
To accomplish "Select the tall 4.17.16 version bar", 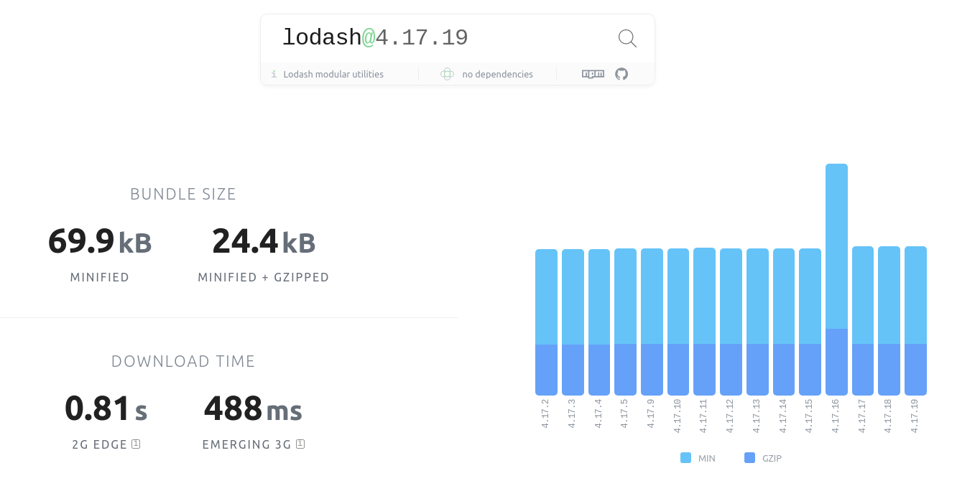I will (x=836, y=279).
